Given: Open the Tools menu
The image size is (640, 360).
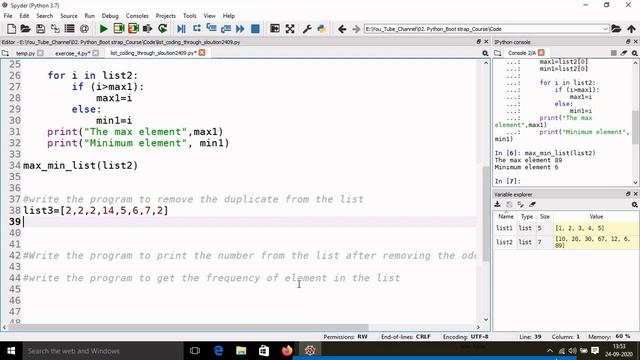Looking at the screenshot, I should point(189,16).
